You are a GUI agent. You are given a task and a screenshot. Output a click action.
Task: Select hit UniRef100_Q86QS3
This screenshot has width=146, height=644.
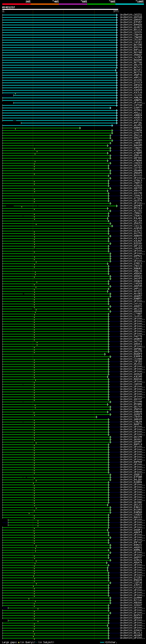coord(131,276)
